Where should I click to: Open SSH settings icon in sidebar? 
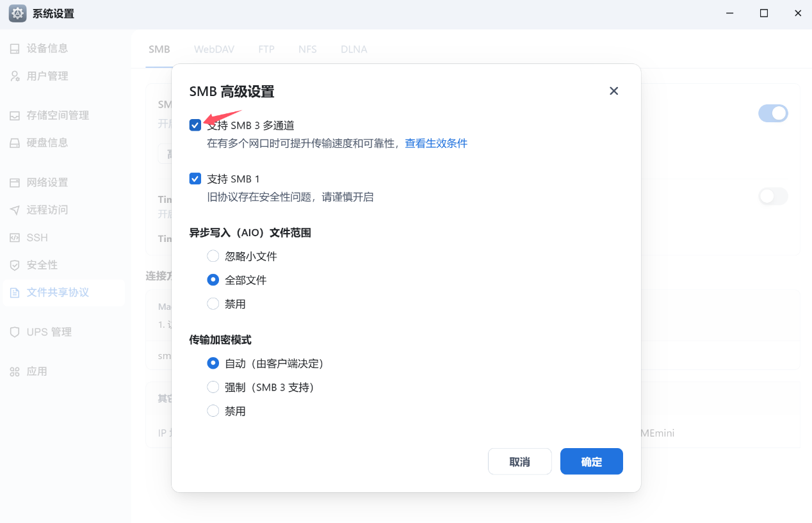click(x=15, y=237)
